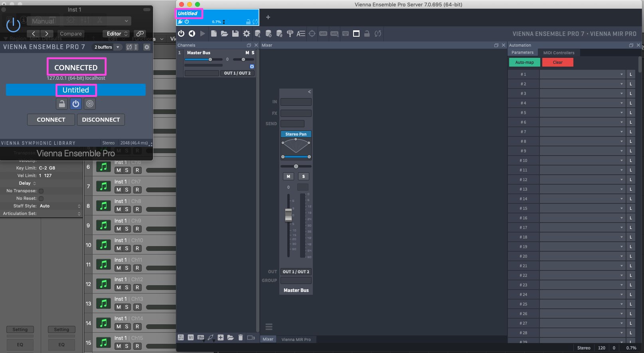Image resolution: width=644 pixels, height=353 pixels.
Task: Enable the No Transpose checkbox
Action: (41, 191)
